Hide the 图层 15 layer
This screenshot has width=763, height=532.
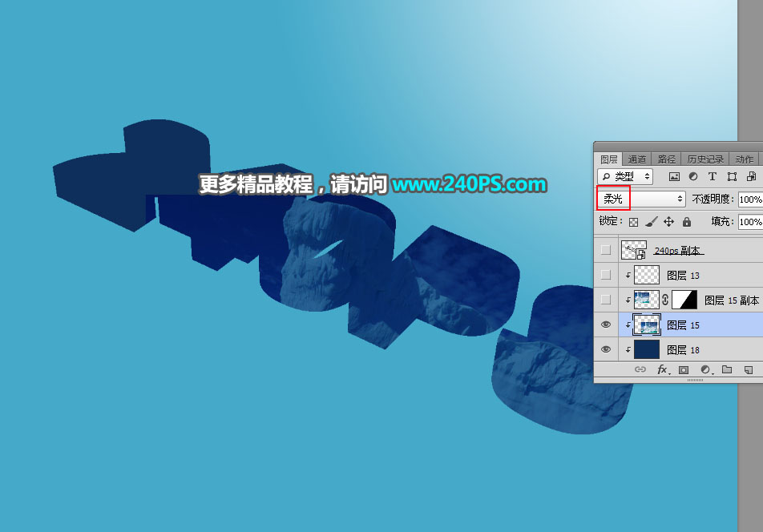tap(606, 324)
